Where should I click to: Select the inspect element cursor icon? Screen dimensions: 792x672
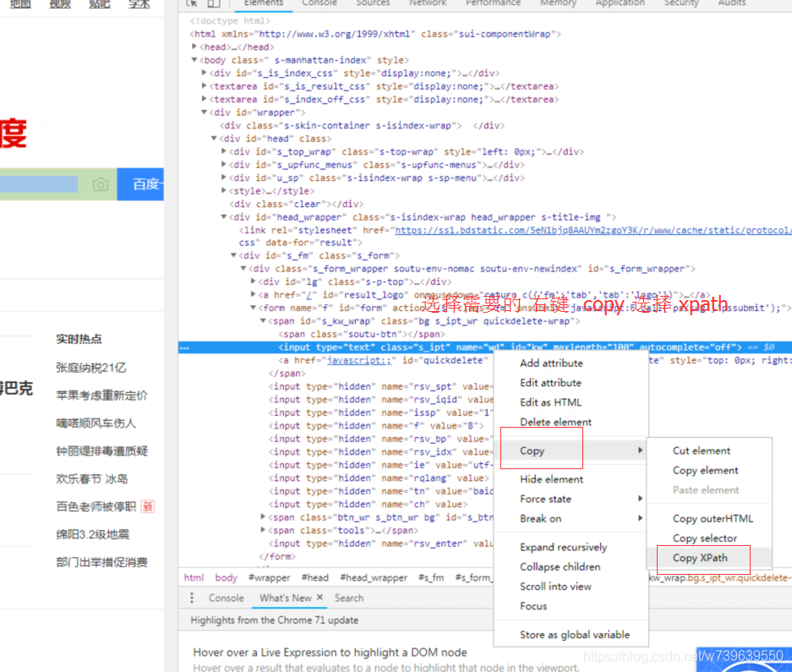point(193,3)
